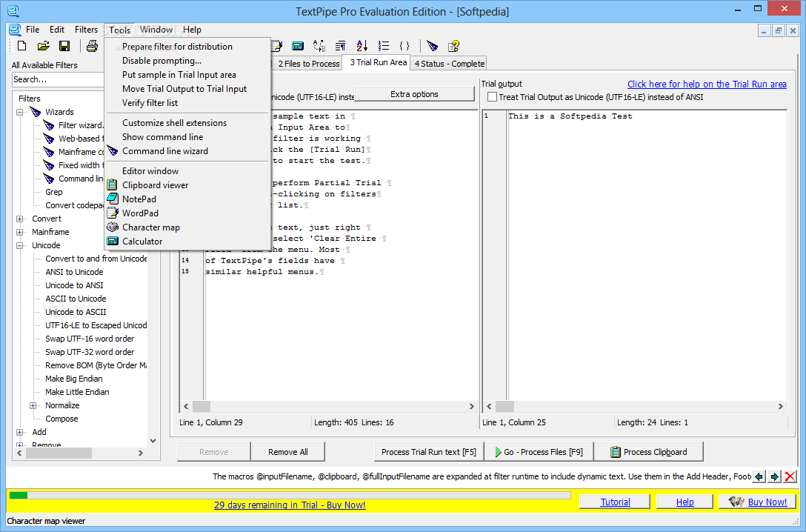Open the Help menu

193,30
